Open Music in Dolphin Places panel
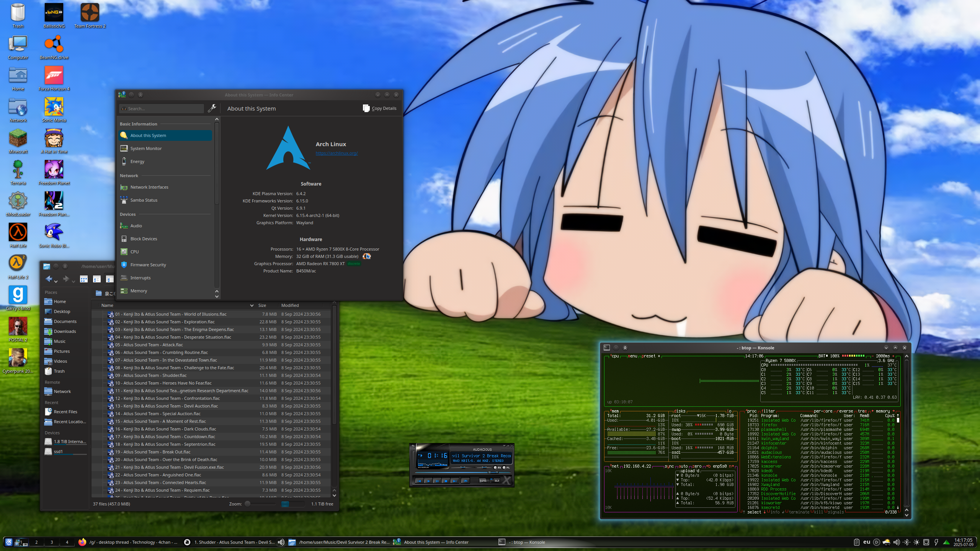Screen dimensions: 980x551 pos(65,341)
